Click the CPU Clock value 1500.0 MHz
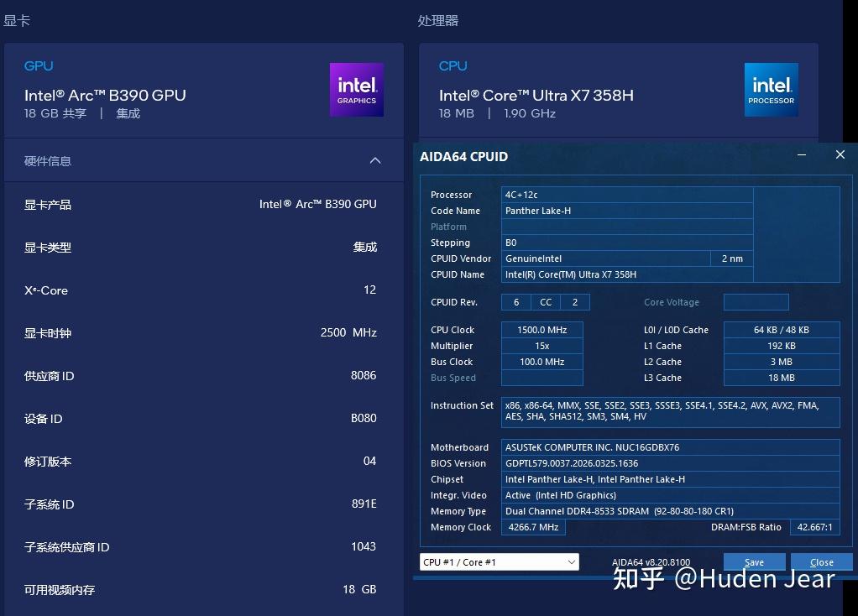858x616 pixels. (x=541, y=330)
